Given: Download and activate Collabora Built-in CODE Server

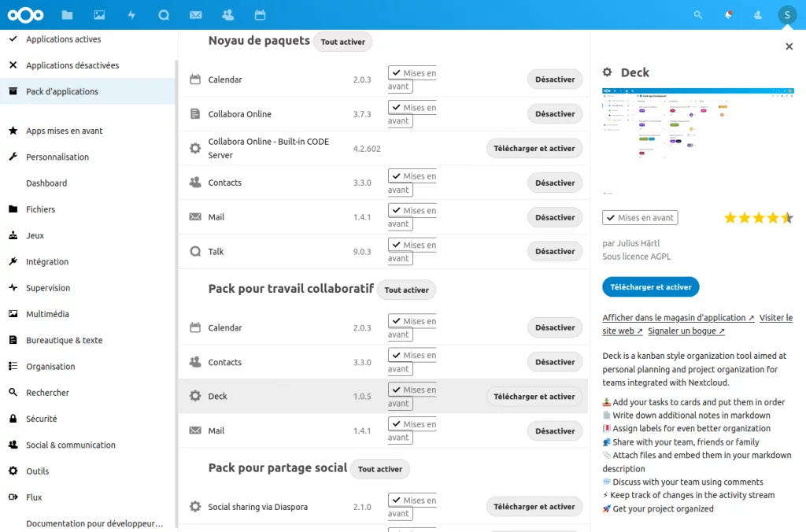Looking at the screenshot, I should [534, 148].
